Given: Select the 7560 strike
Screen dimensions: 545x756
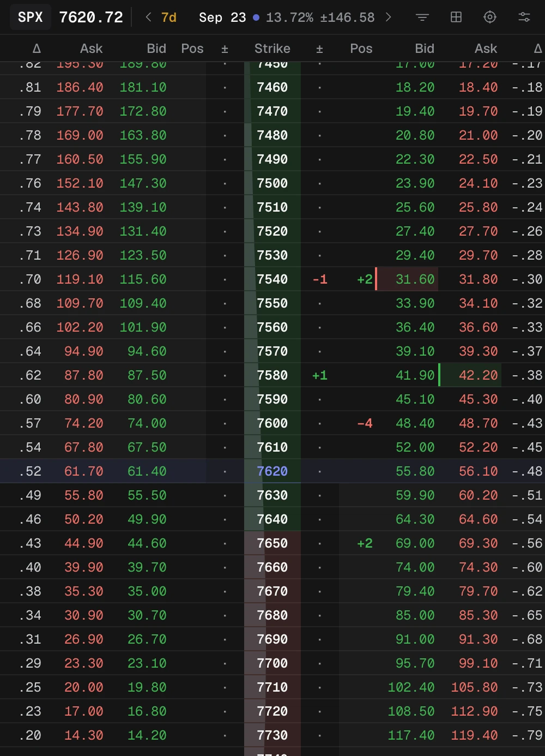Looking at the screenshot, I should pos(272,327).
